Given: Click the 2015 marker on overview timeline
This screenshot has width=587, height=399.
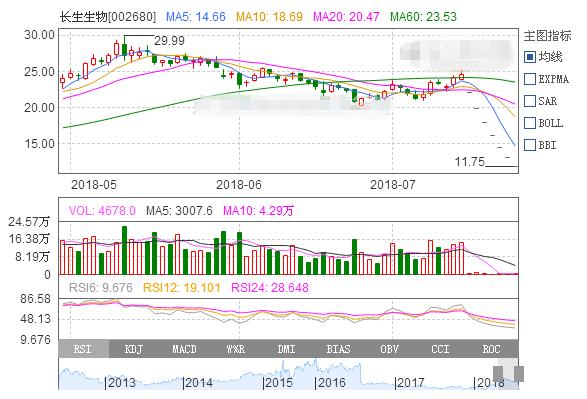Looking at the screenshot, I should click(278, 383).
